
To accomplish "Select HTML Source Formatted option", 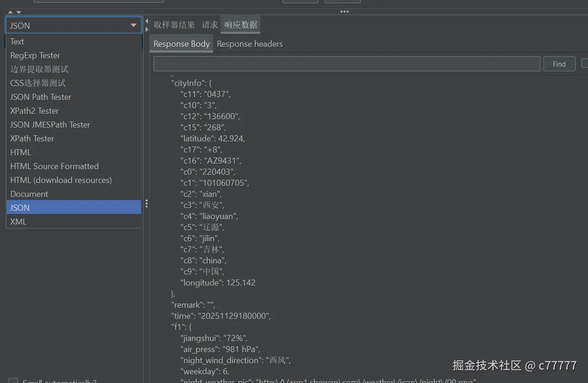I will (73, 166).
